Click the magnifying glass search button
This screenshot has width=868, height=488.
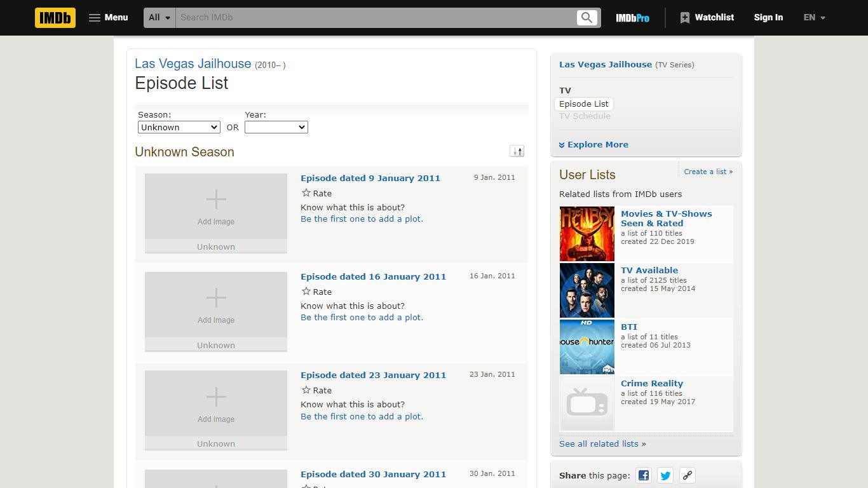pyautogui.click(x=587, y=18)
